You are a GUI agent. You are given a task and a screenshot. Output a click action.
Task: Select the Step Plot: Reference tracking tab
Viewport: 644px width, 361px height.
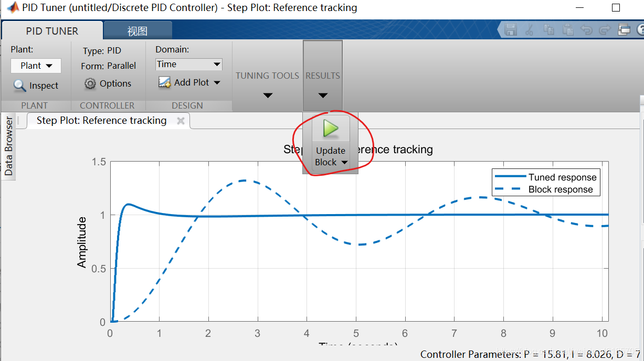click(102, 121)
